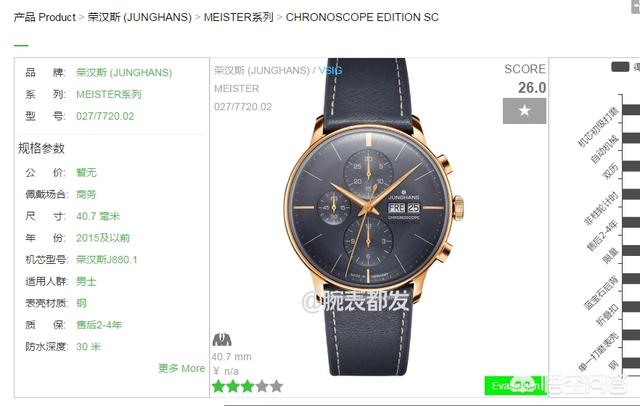Open MEISTER系列 series value in spec panel

(x=109, y=95)
